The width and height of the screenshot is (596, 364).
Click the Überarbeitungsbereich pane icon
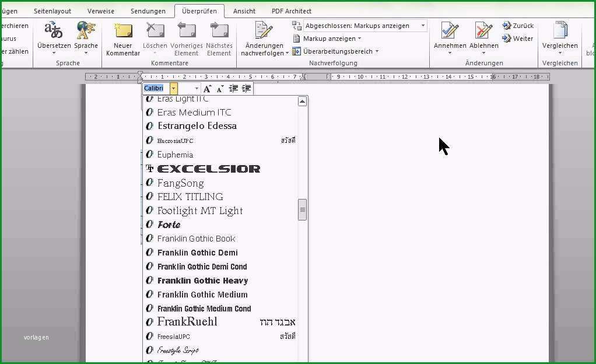point(296,51)
